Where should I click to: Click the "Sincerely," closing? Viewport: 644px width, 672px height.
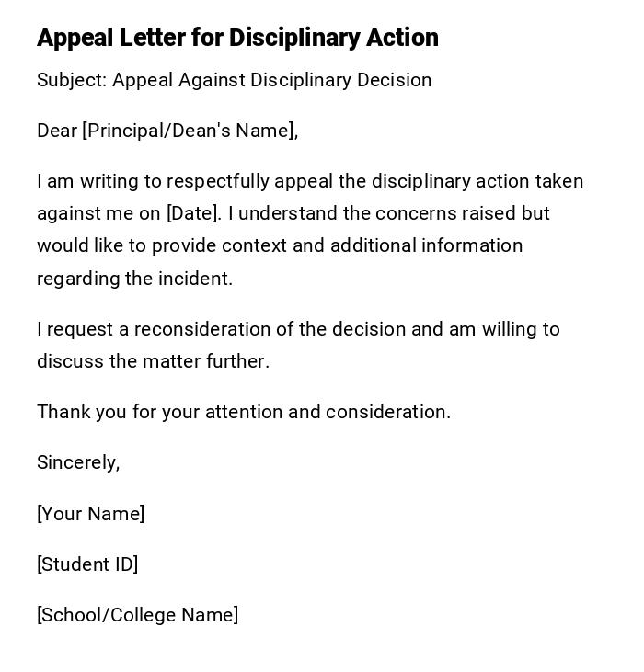click(x=78, y=462)
